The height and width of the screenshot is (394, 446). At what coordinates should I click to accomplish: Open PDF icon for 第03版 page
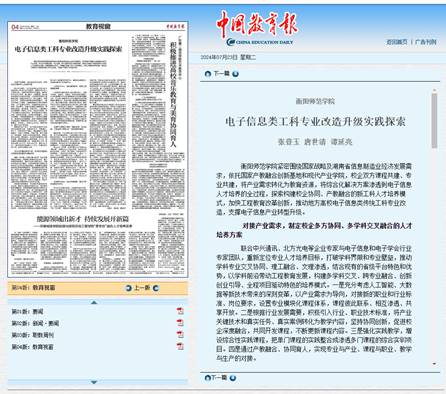[x=180, y=334]
